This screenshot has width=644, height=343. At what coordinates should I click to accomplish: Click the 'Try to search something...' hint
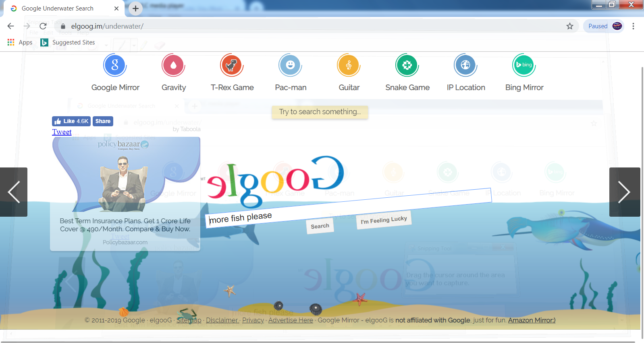pos(320,112)
